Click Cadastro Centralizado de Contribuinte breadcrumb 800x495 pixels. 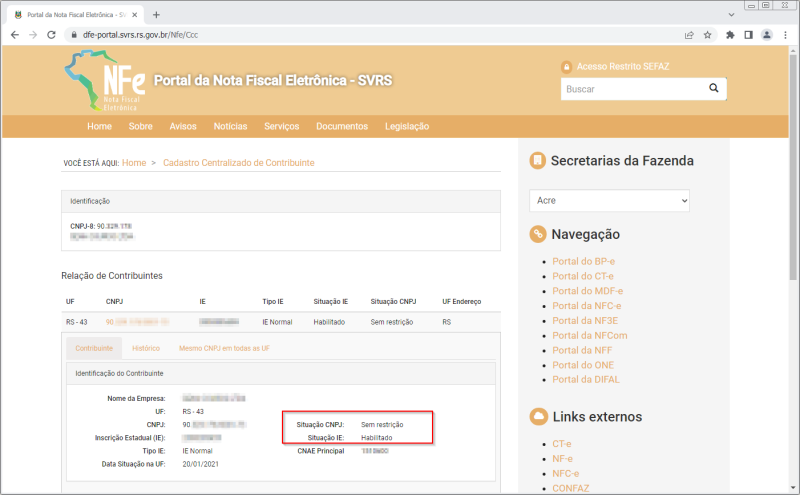[239, 163]
